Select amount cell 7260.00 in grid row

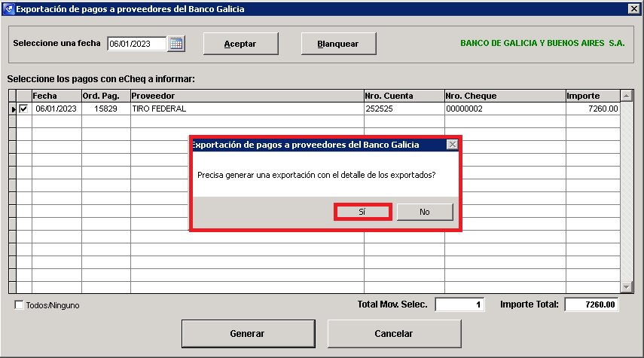tap(593, 109)
